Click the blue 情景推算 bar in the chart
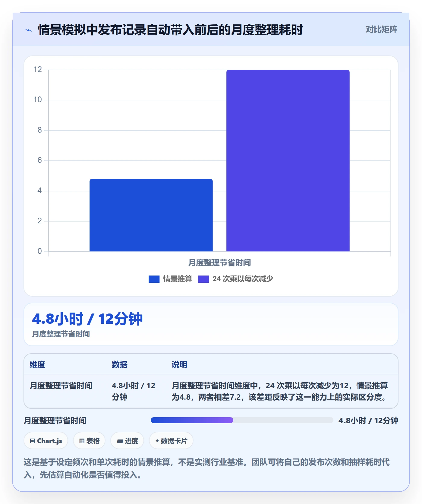The image size is (422, 504). coord(151,215)
